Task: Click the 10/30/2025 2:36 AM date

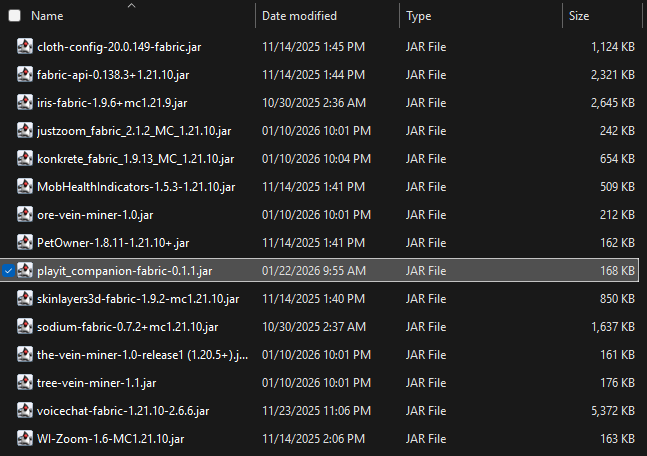Action: coord(314,103)
